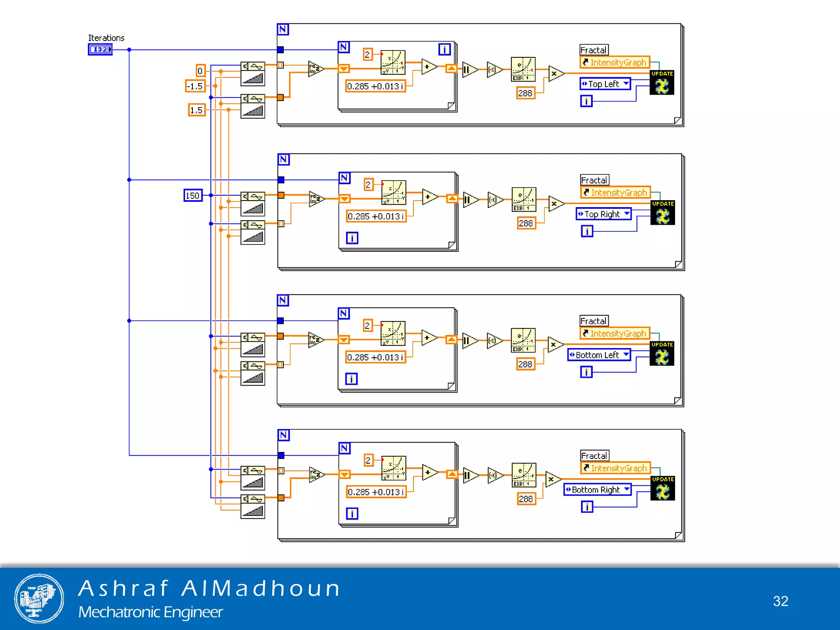Click the absolute value node in fourth loop
This screenshot has height=630, width=840.
470,476
